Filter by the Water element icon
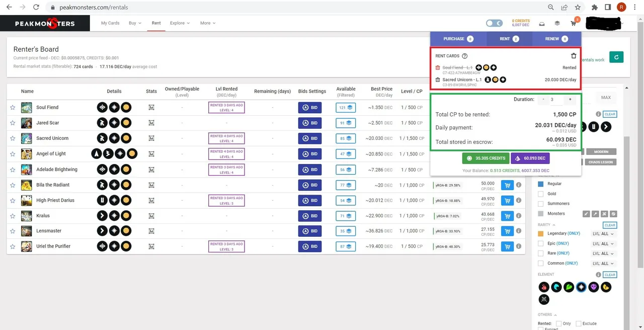 point(556,287)
